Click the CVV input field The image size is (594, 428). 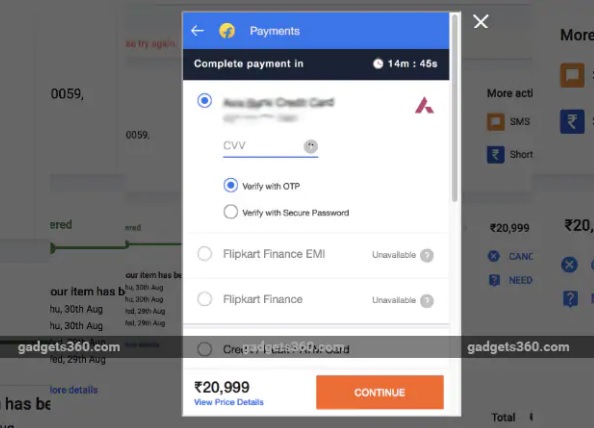tap(270, 146)
